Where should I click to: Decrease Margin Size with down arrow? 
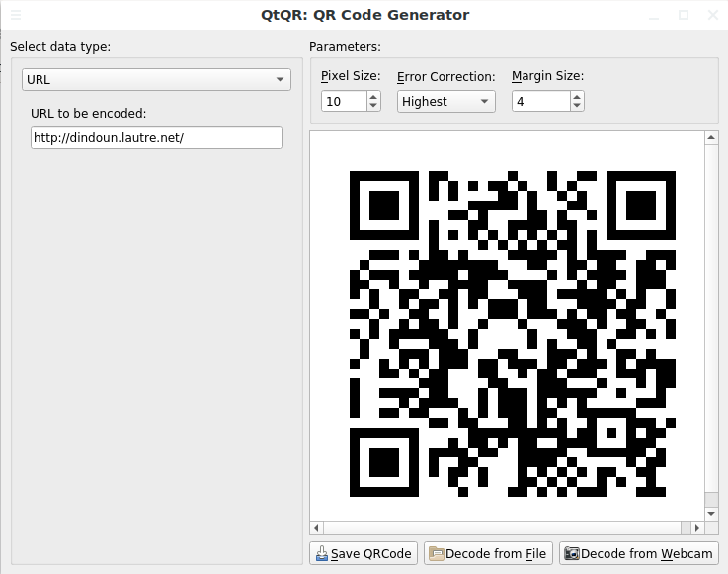[x=577, y=107]
